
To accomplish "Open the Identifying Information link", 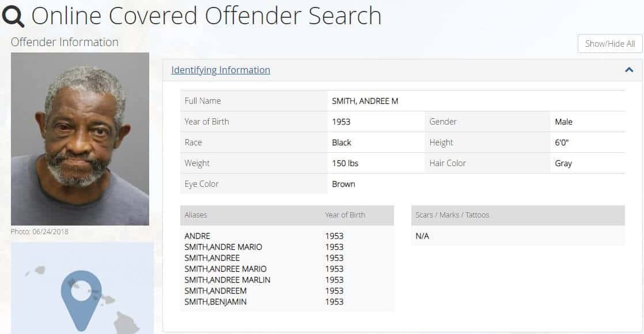I will 221,70.
